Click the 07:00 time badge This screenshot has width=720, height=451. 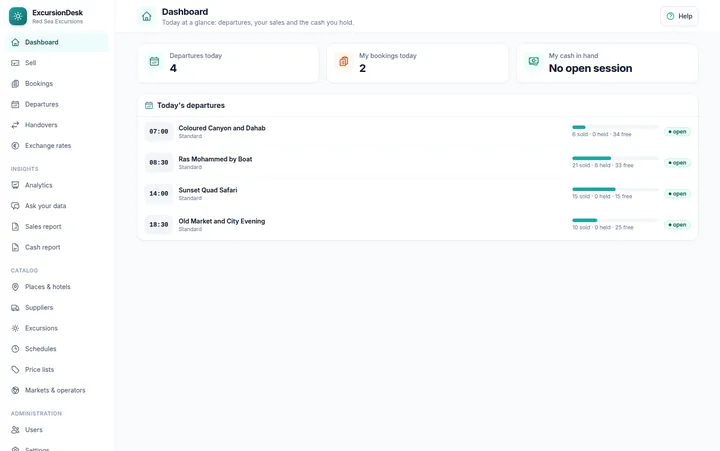tap(159, 131)
